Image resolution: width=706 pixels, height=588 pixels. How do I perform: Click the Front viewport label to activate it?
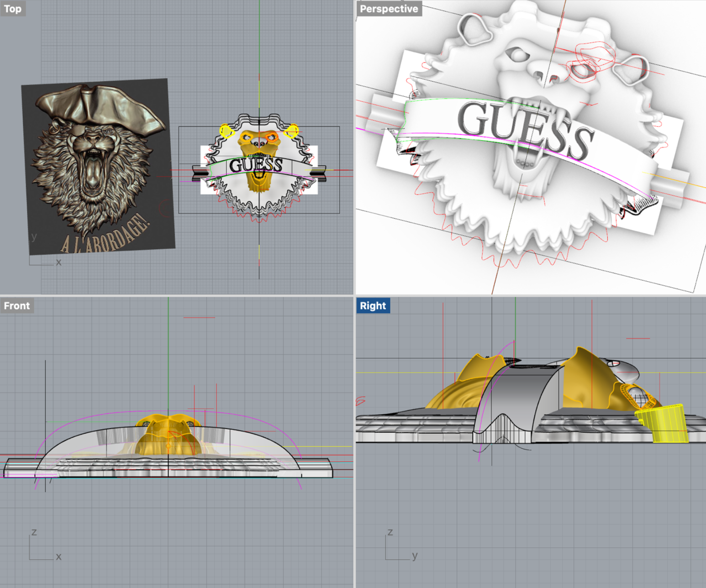click(x=17, y=305)
